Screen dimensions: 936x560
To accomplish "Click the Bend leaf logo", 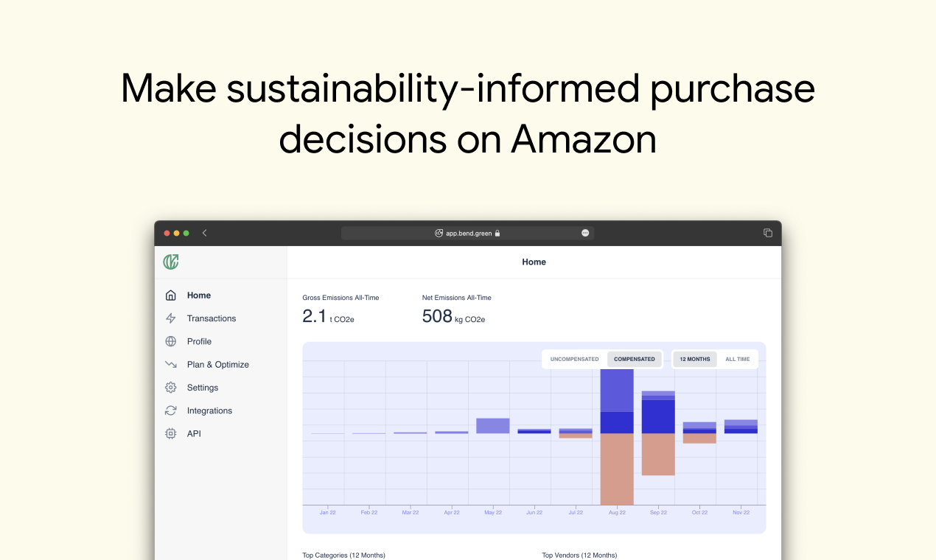I will click(x=170, y=262).
